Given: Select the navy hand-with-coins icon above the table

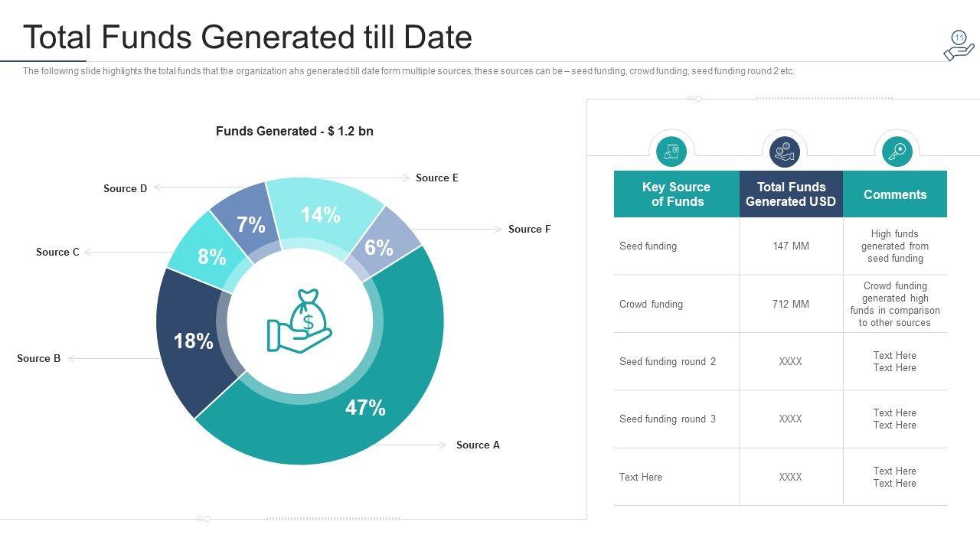Looking at the screenshot, I should [784, 151].
